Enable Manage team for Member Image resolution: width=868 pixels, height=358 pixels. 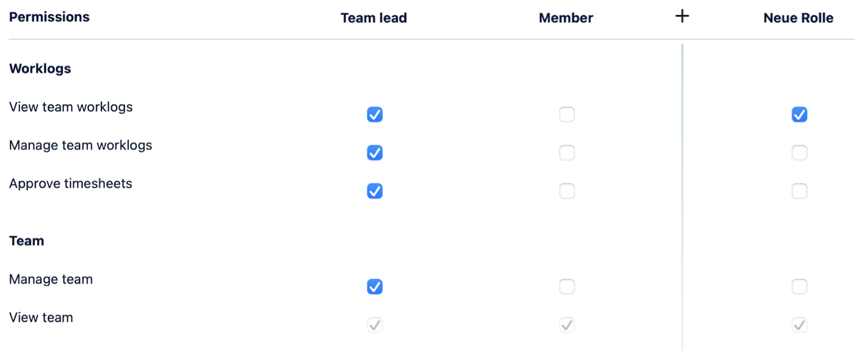pyautogui.click(x=567, y=287)
